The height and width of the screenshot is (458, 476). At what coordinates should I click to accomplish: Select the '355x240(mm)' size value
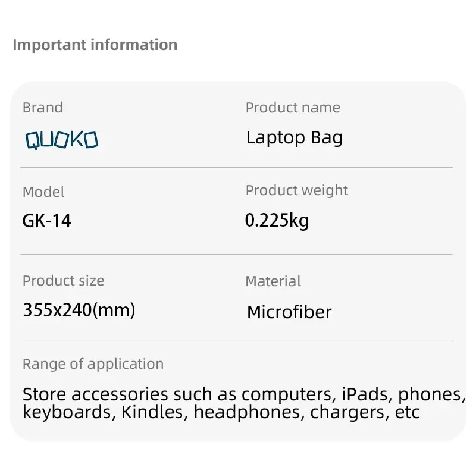point(79,310)
